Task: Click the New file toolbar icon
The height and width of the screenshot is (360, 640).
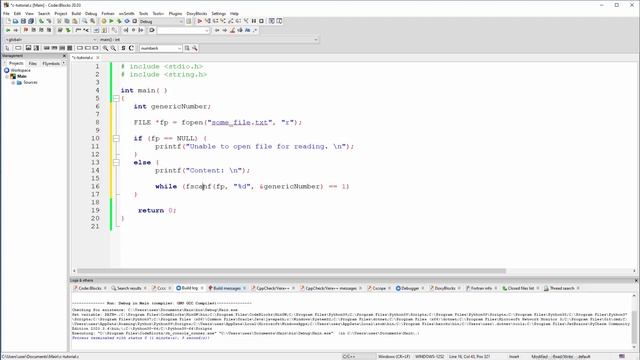Action: [8, 21]
